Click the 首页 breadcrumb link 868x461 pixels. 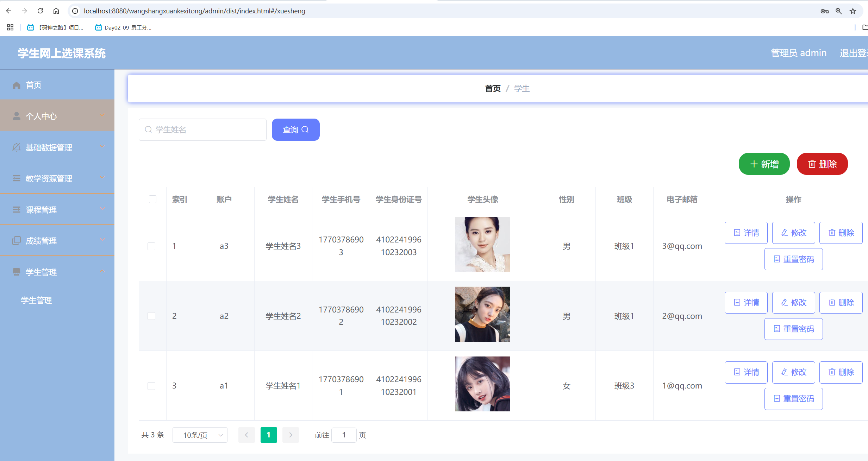click(x=493, y=88)
